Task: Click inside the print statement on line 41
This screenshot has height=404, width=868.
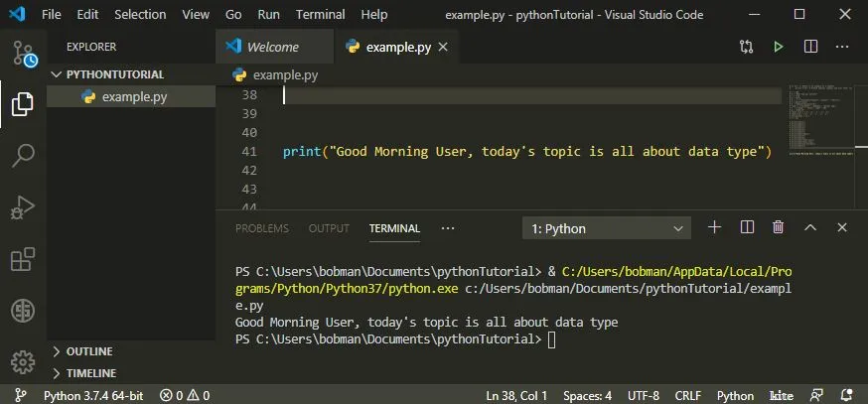Action: coord(526,152)
